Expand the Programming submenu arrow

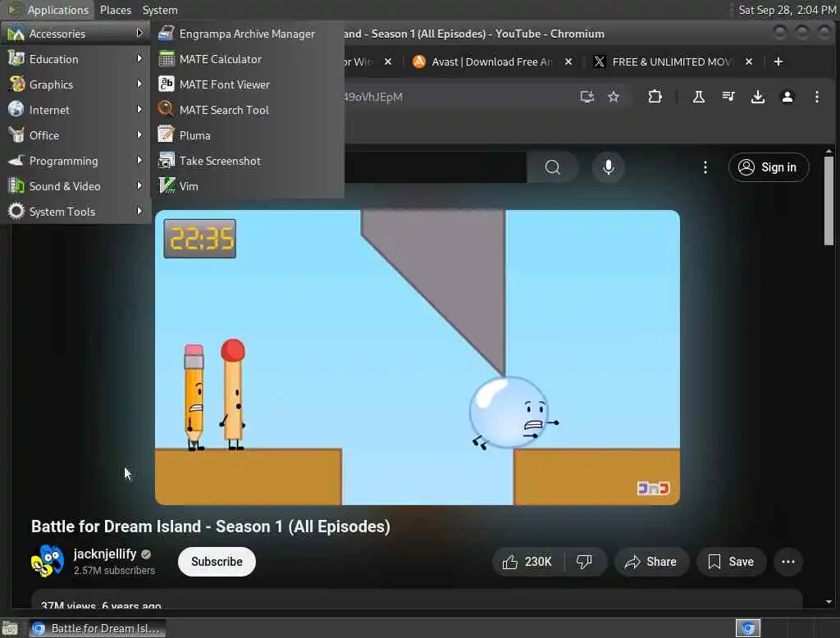point(139,160)
